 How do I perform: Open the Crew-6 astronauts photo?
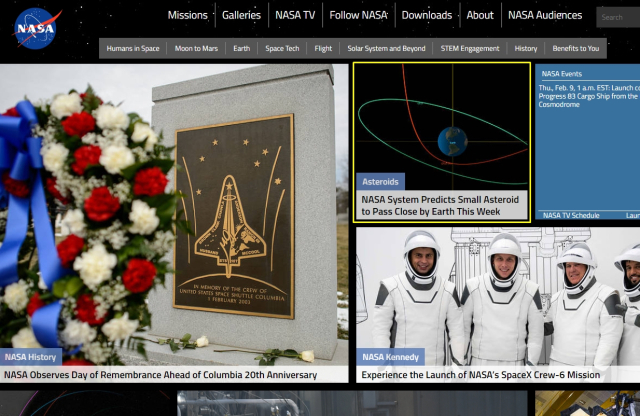click(498, 296)
